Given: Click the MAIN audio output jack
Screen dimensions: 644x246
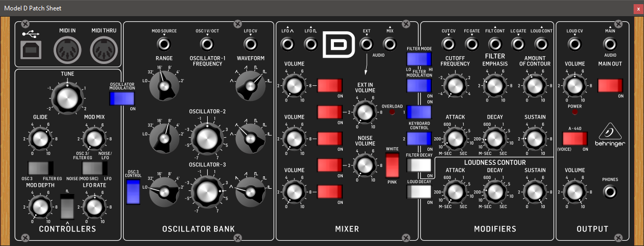Looking at the screenshot, I should pyautogui.click(x=610, y=45).
